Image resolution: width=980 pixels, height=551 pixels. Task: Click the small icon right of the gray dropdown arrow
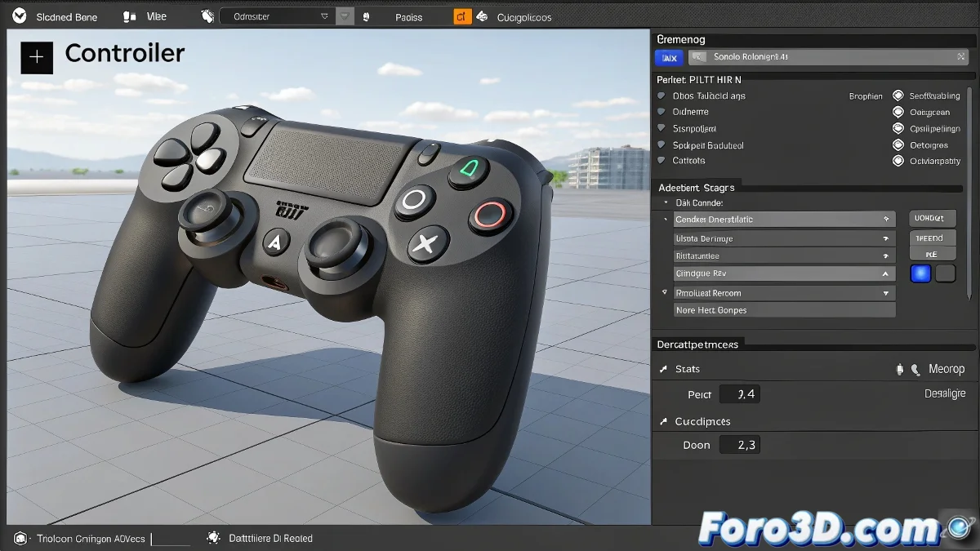(366, 16)
